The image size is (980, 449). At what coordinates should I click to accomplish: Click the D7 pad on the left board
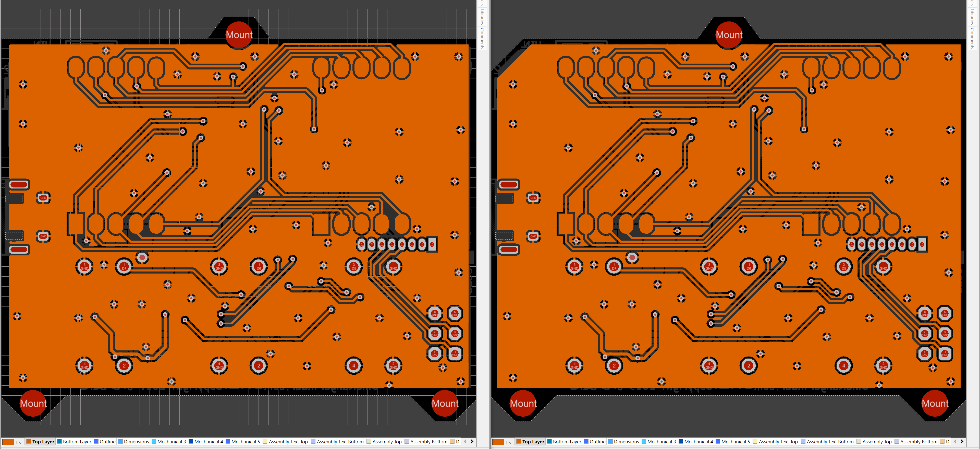click(x=124, y=267)
